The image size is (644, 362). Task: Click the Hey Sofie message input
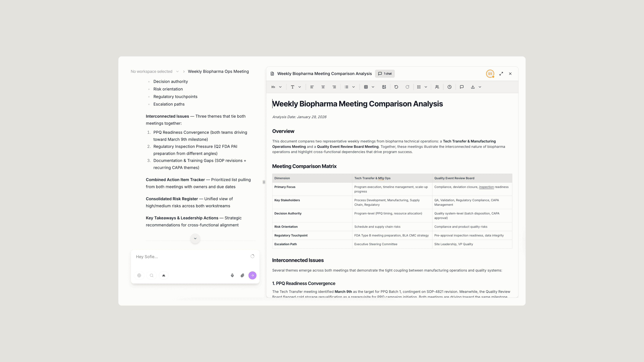[x=190, y=257]
